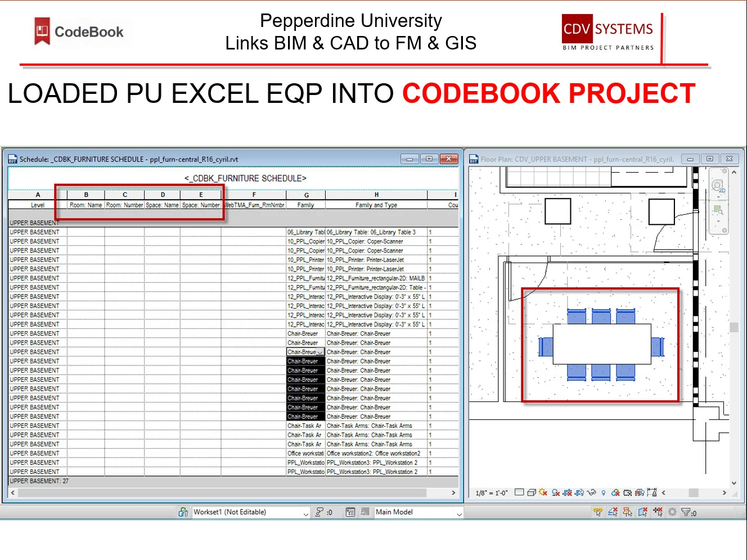Viewport: 747px width, 560px height.
Task: Open the Main Model design option dropdown
Action: pyautogui.click(x=418, y=512)
